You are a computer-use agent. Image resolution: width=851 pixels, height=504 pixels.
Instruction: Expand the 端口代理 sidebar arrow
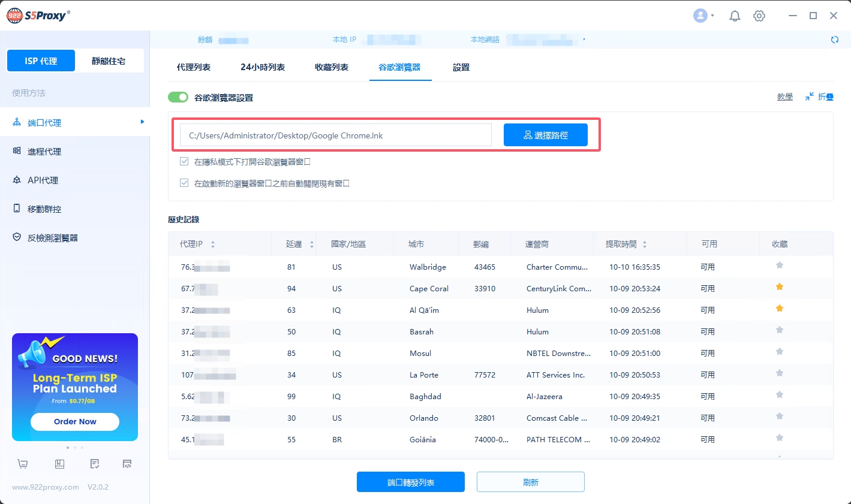point(142,122)
